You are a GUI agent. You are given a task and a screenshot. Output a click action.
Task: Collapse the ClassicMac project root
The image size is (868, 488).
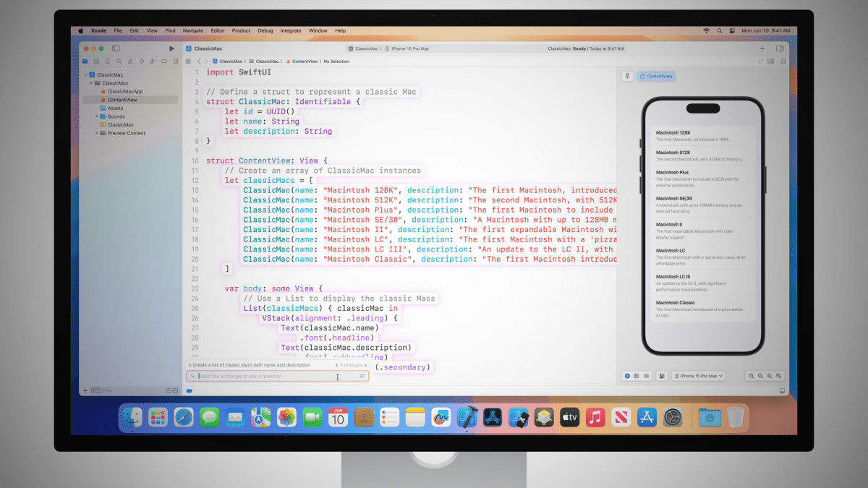86,75
